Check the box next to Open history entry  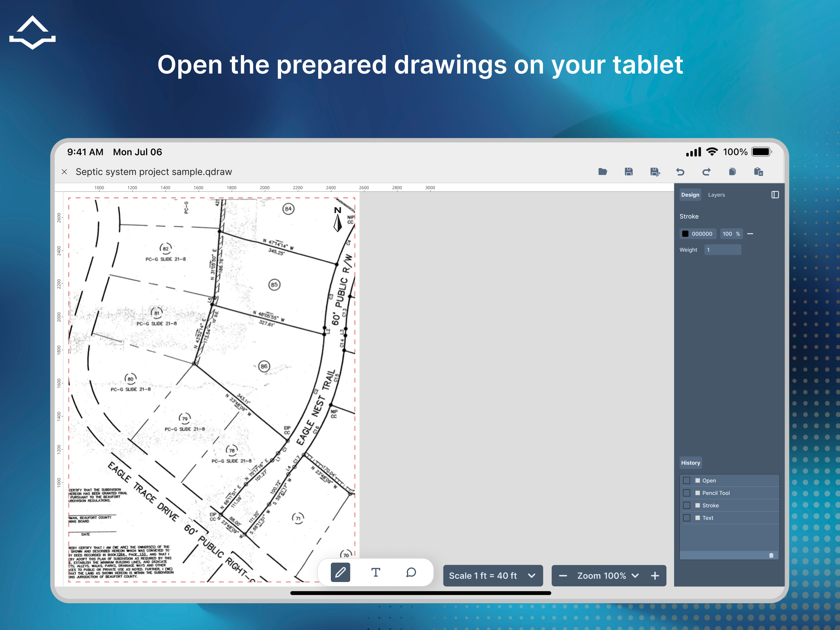click(x=687, y=481)
